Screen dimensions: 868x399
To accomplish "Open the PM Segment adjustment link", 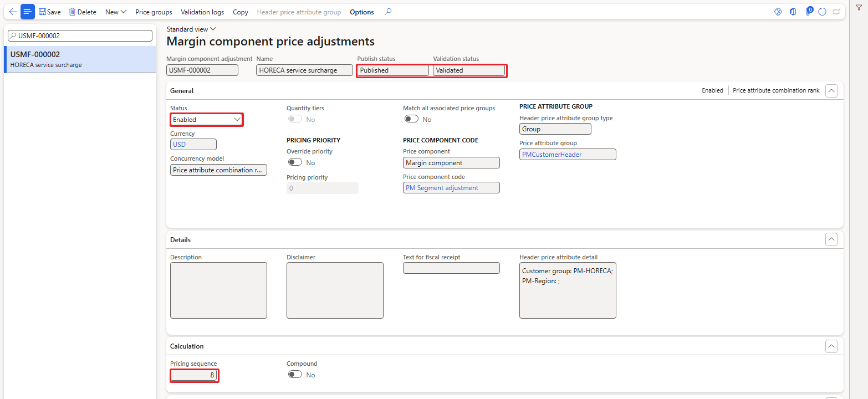I will click(x=442, y=188).
